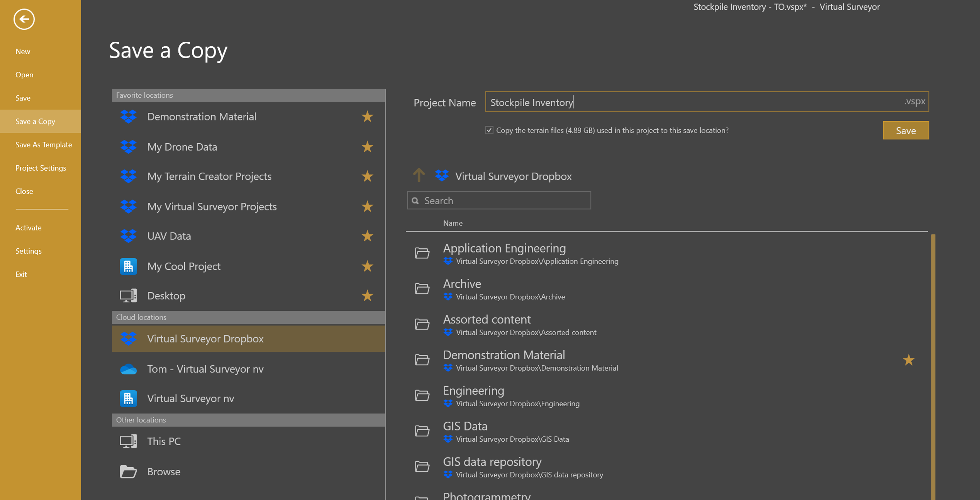This screenshot has width=980, height=500.
Task: Click the Archive folder icon
Action: 422,289
